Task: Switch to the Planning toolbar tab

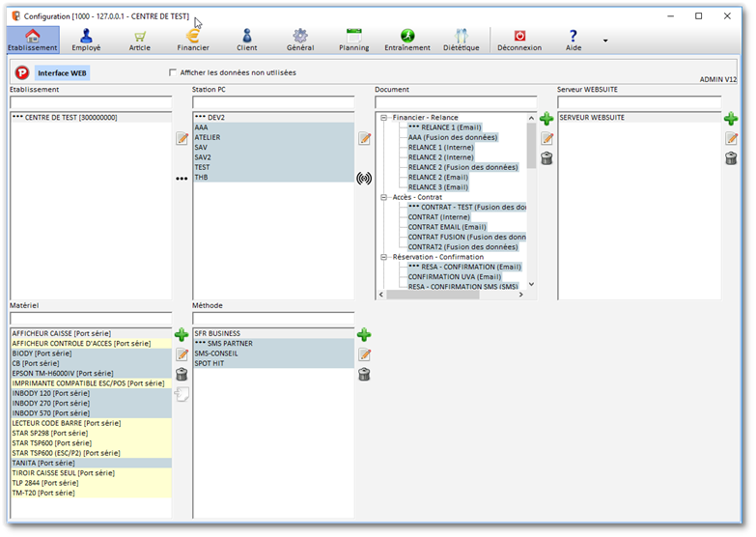Action: click(354, 40)
